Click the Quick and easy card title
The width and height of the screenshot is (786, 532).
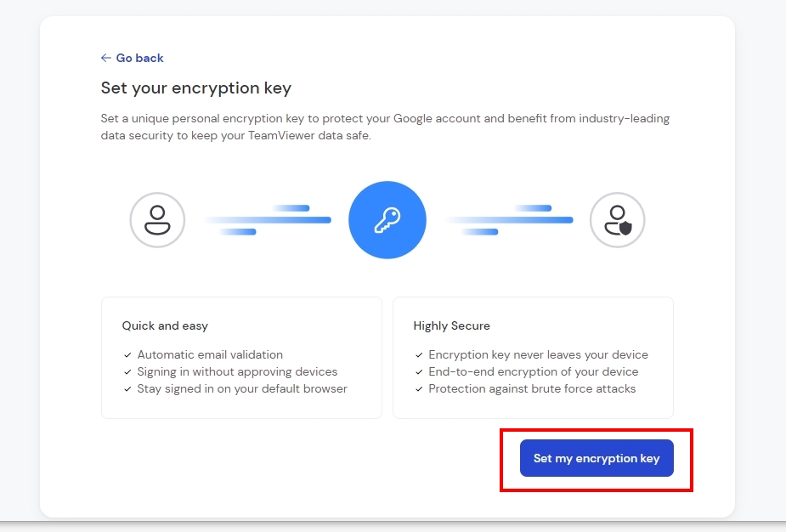point(165,326)
